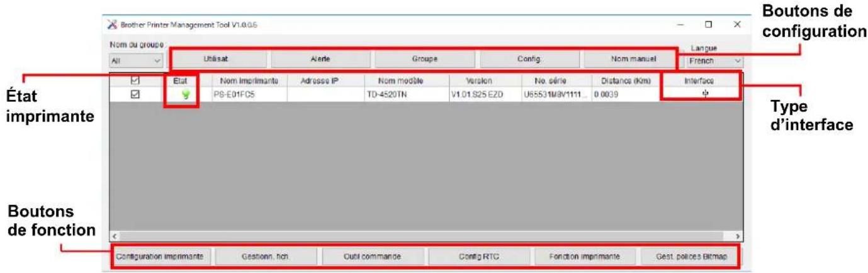The image size is (868, 273).
Task: Select the PS-E01FC5 printer name cell
Action: point(249,95)
